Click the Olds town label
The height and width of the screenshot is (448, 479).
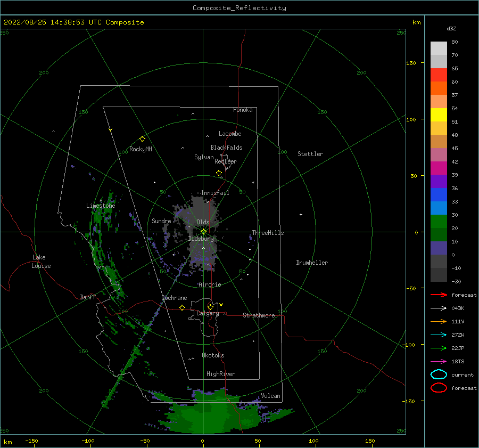coord(203,222)
